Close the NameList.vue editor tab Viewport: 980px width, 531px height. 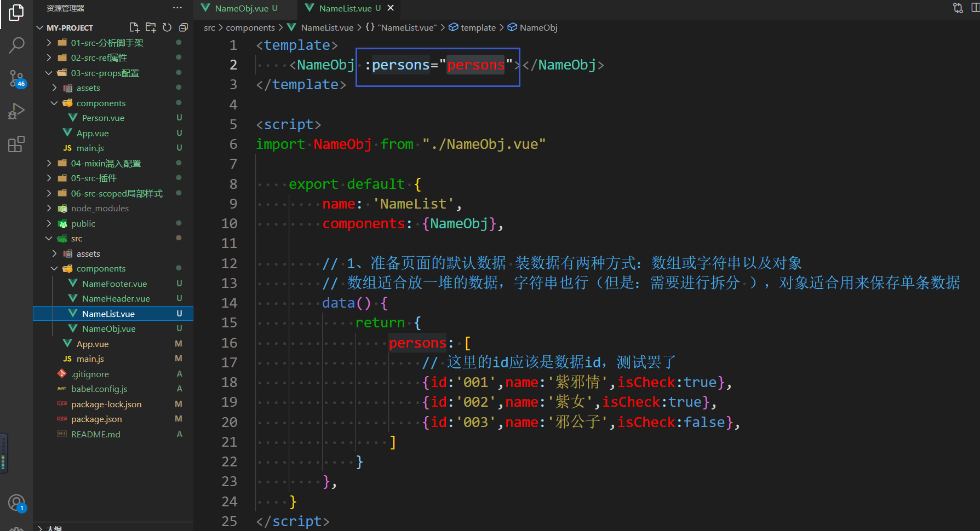(391, 8)
